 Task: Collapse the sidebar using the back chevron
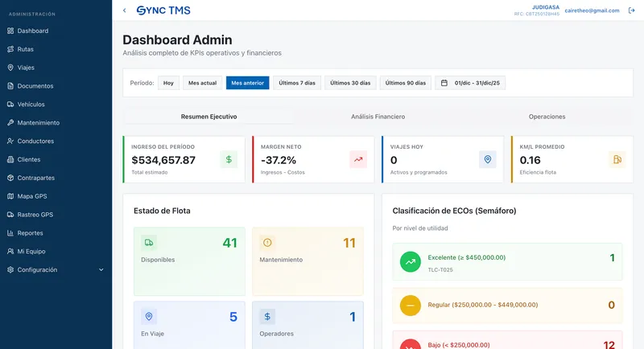point(125,10)
